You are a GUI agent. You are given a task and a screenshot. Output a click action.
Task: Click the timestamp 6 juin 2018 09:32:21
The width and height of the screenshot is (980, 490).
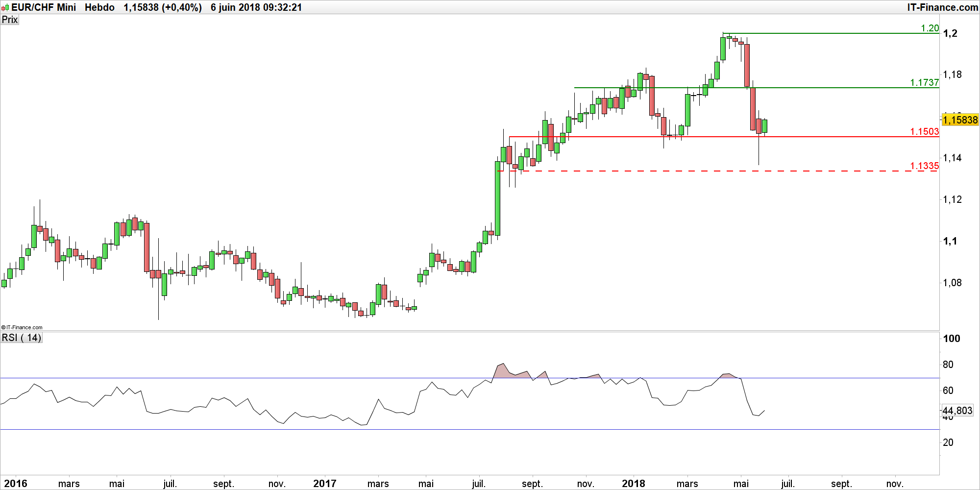tap(256, 7)
